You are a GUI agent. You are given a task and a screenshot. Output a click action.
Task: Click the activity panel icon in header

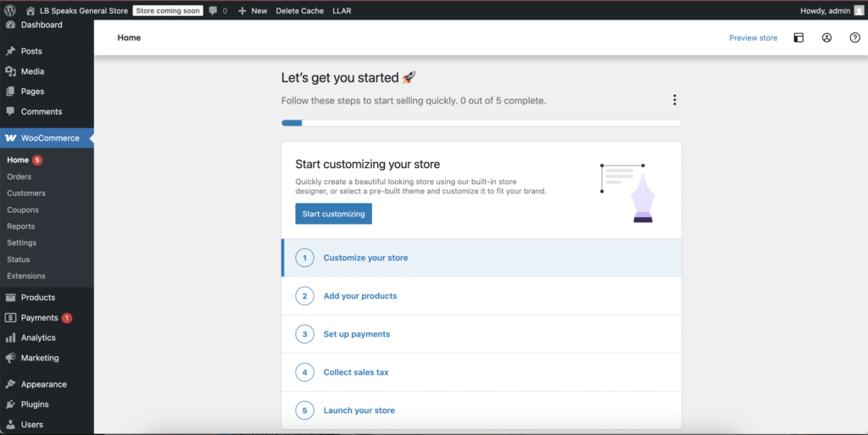tap(798, 38)
